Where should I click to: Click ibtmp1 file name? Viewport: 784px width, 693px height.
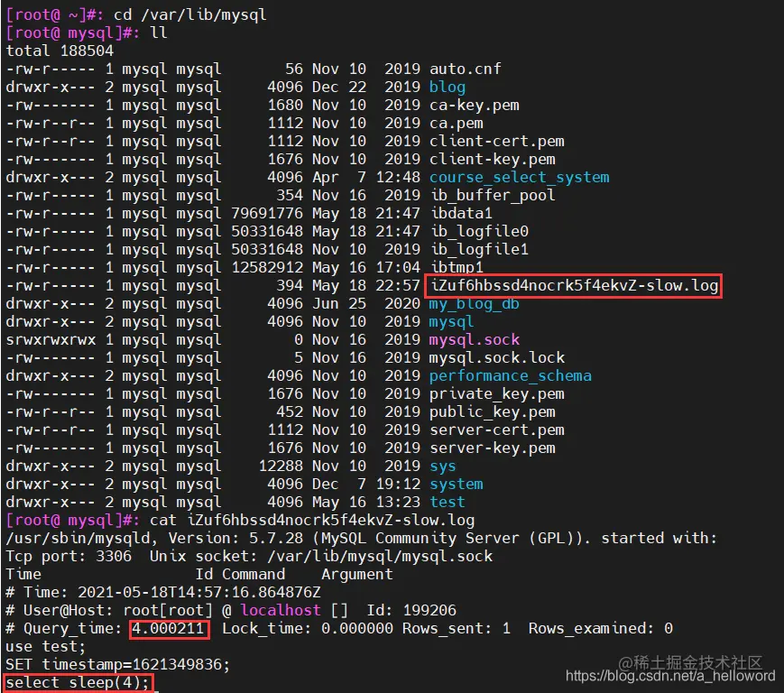[x=456, y=267]
